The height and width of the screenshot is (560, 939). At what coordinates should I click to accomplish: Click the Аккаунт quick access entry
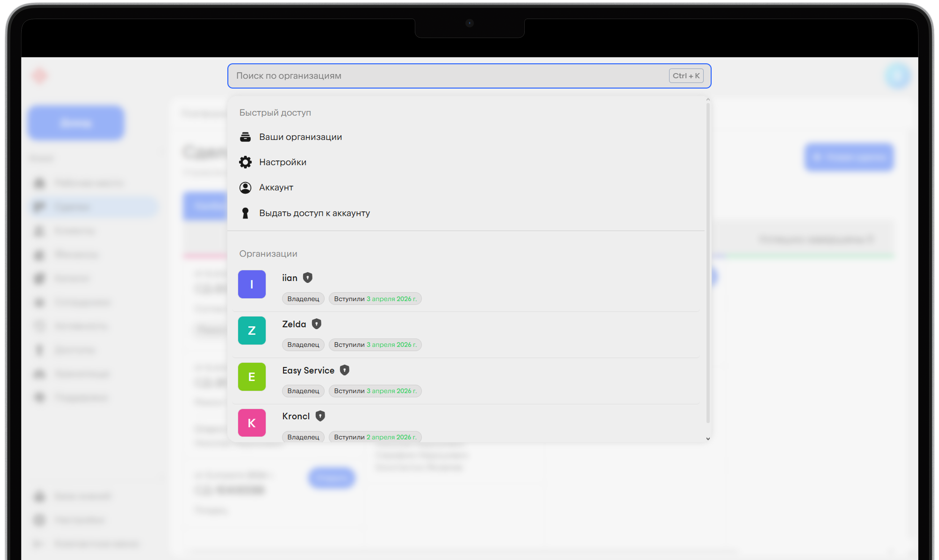coord(276,187)
